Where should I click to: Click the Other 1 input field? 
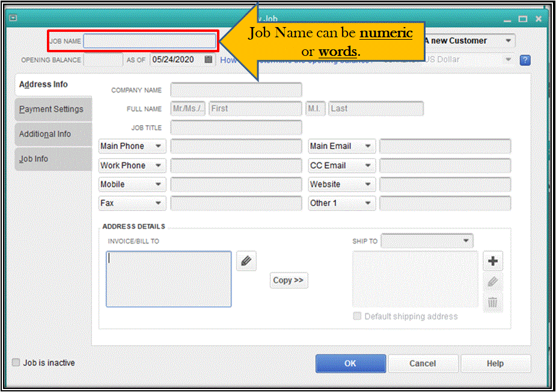[x=445, y=203]
